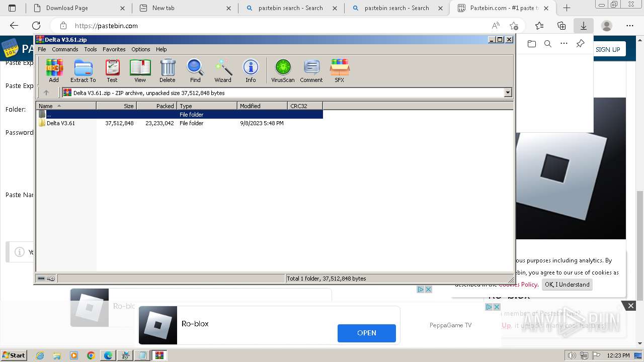Open browser Favorites list icon

(x=539, y=26)
